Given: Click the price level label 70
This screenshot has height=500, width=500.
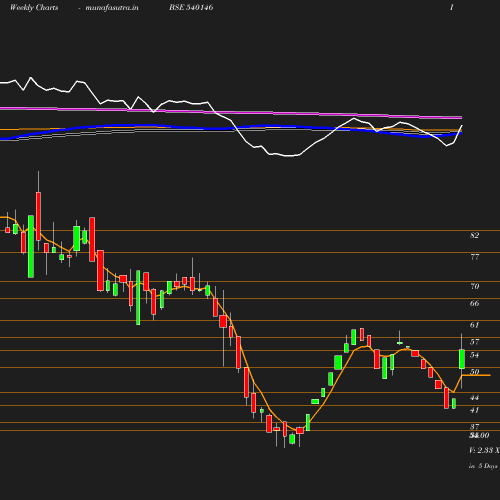Looking at the screenshot, I should coord(475,286).
